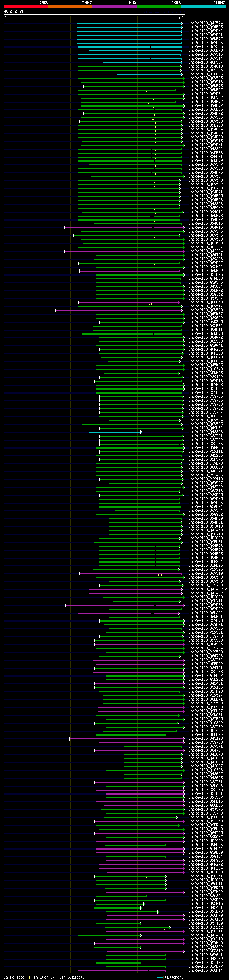Select the query name AV535351
The image size is (229, 980).
(13, 11)
